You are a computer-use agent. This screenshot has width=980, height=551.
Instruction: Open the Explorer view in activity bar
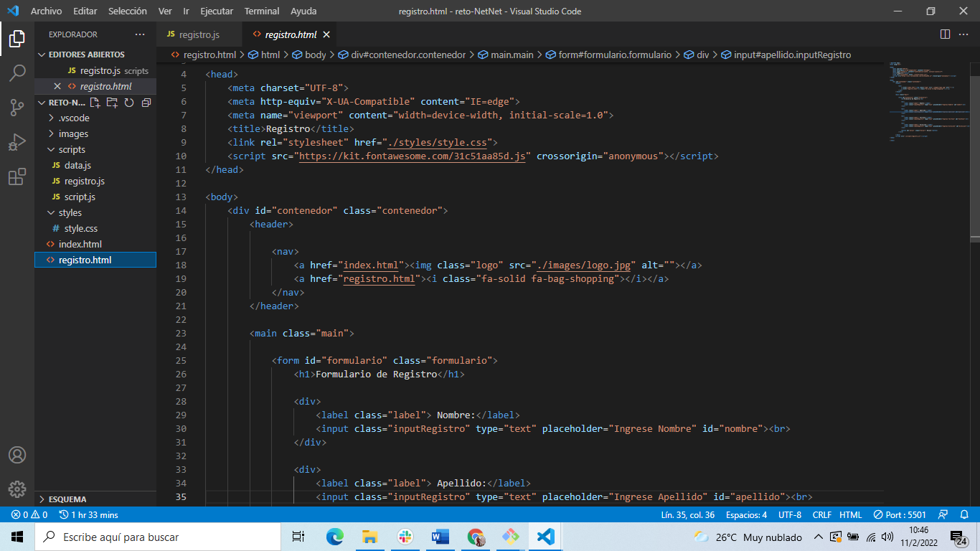pyautogui.click(x=17, y=39)
